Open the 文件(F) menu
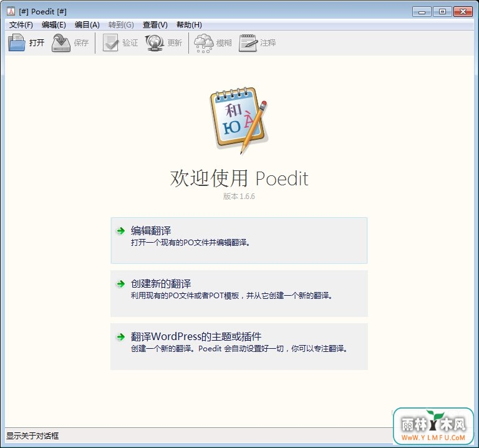479x448 pixels. (x=21, y=25)
